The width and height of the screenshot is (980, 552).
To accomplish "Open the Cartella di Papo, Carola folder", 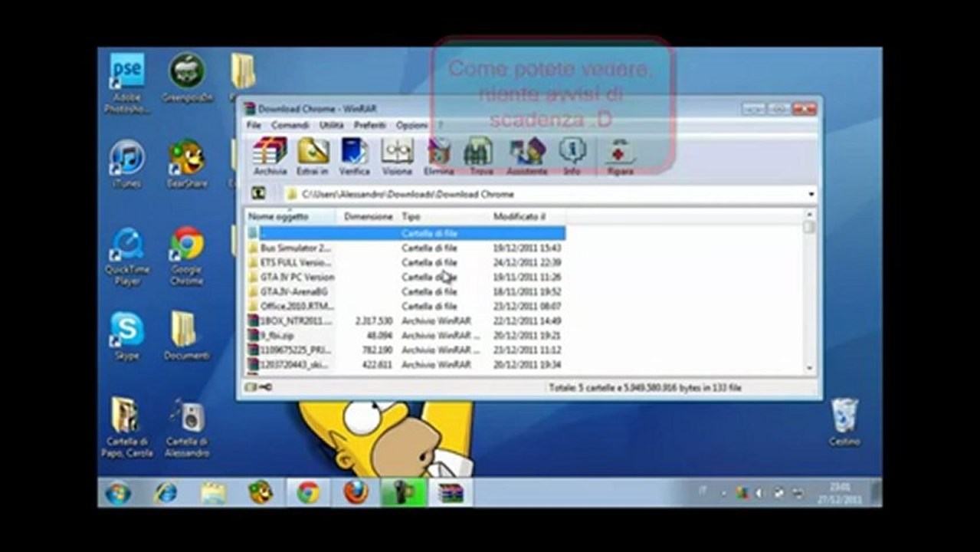I will pyautogui.click(x=126, y=427).
